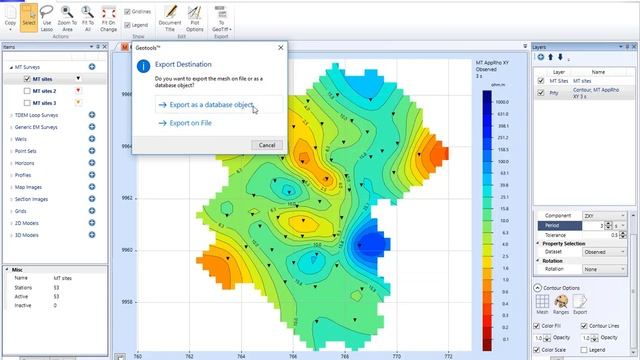Move selected layer down

[x=560, y=57]
